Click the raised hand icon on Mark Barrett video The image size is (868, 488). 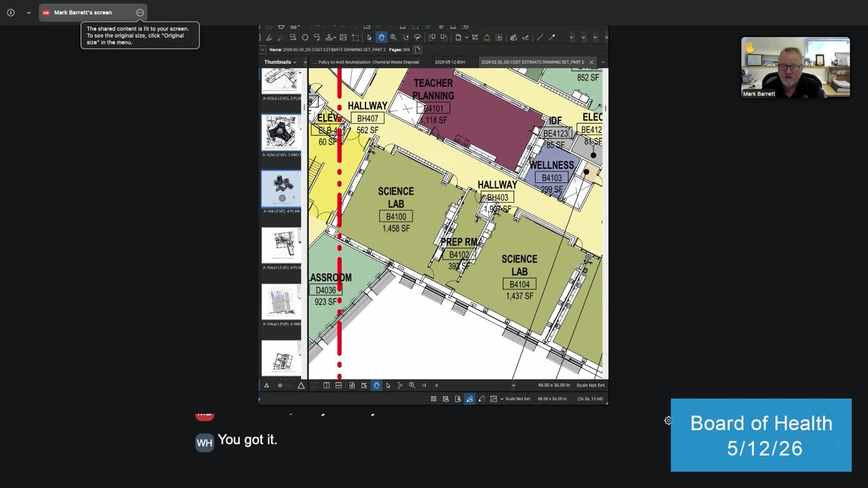751,47
